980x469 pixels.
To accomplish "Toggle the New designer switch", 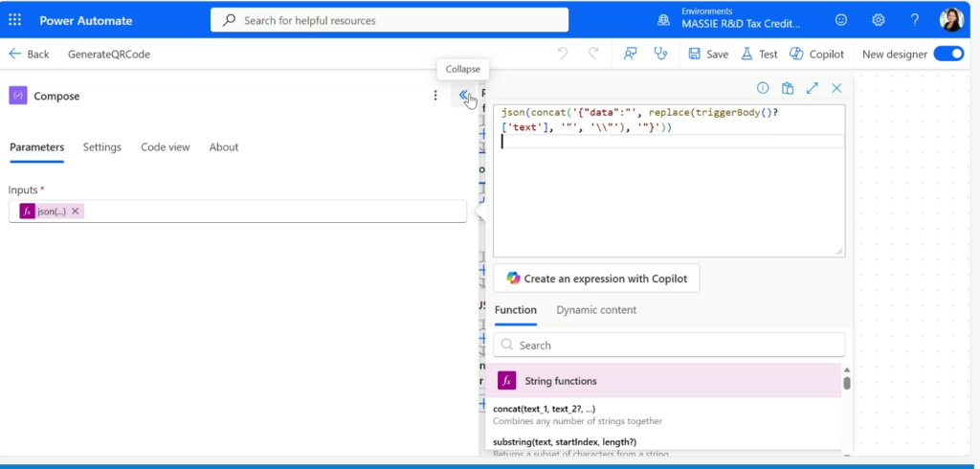I will click(x=948, y=55).
